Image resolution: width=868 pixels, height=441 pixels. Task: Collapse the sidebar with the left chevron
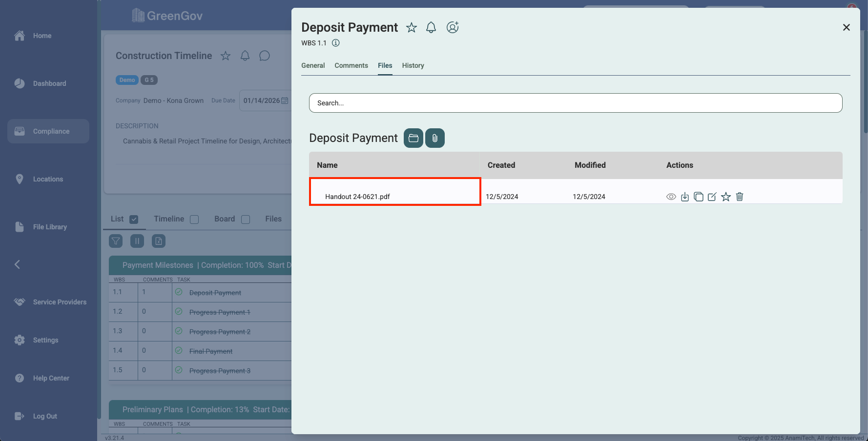click(x=17, y=264)
